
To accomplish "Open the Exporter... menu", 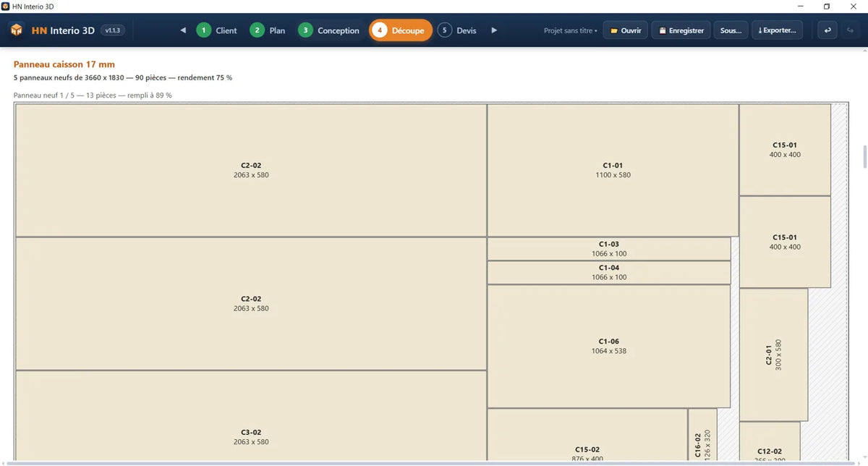I will click(x=777, y=30).
